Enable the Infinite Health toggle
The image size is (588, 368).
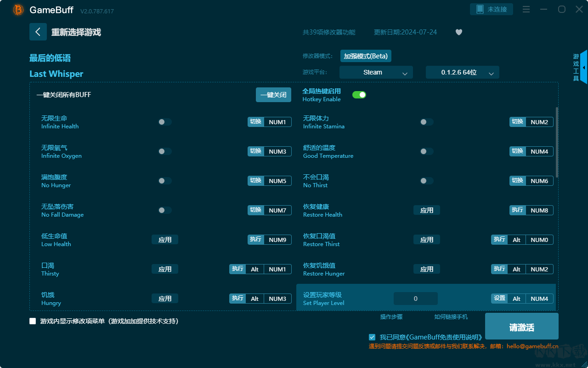164,122
